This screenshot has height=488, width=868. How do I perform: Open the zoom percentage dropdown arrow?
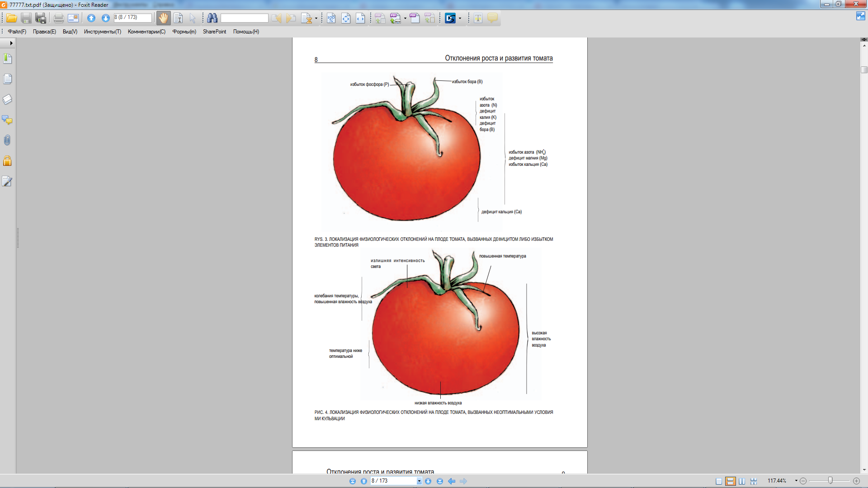click(x=796, y=481)
